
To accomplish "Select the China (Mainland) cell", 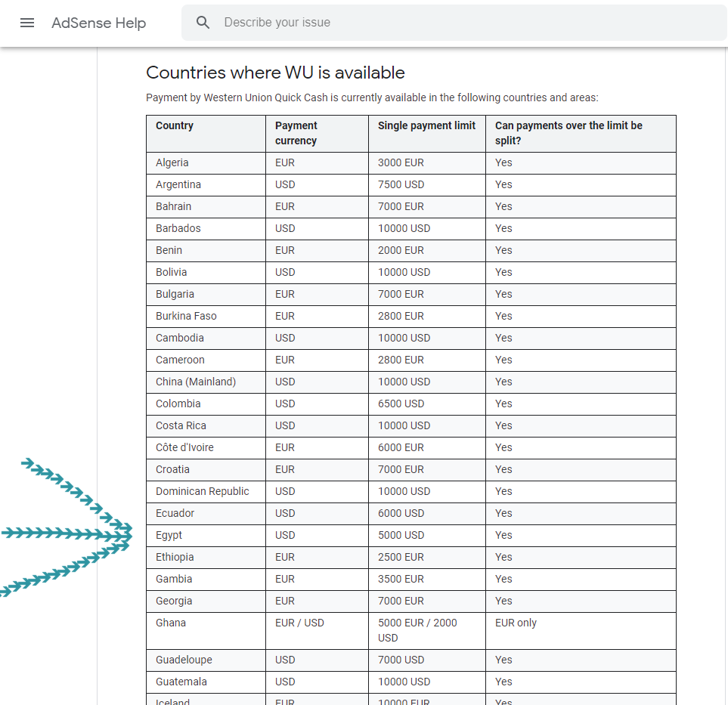I will pyautogui.click(x=206, y=382).
